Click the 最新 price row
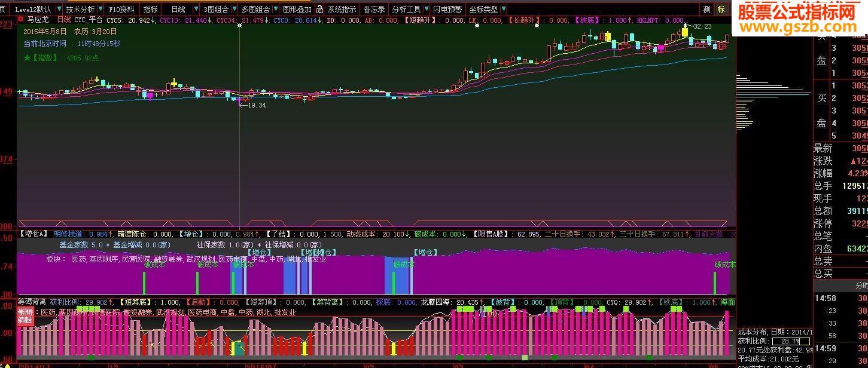This screenshot has width=868, height=368. point(840,148)
